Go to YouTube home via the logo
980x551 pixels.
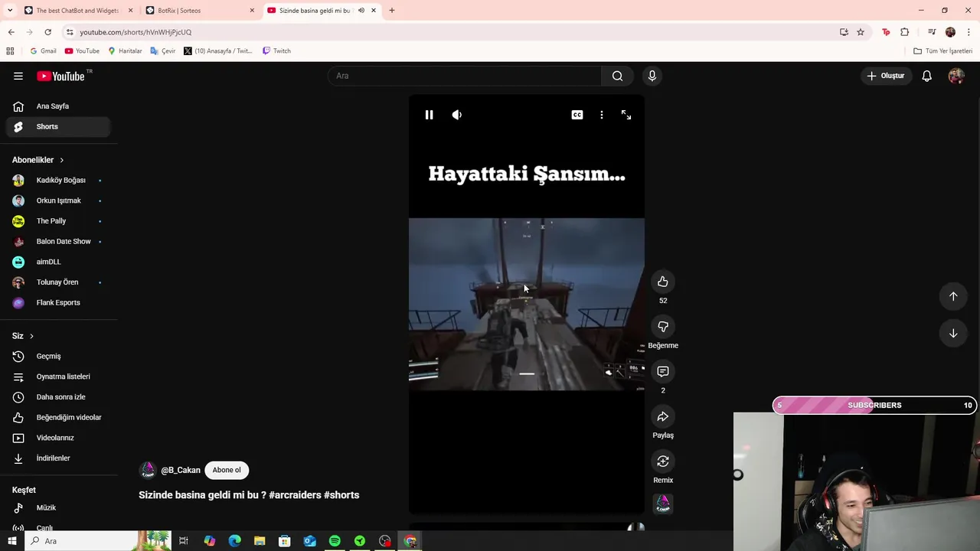pyautogui.click(x=61, y=76)
